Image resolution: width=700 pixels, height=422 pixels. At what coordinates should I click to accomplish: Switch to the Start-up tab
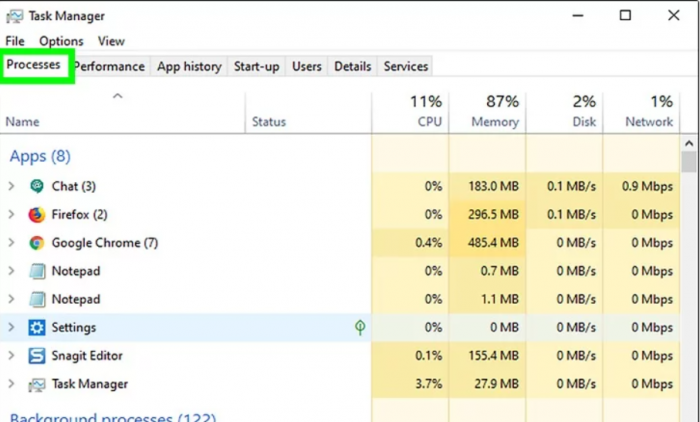[257, 67]
